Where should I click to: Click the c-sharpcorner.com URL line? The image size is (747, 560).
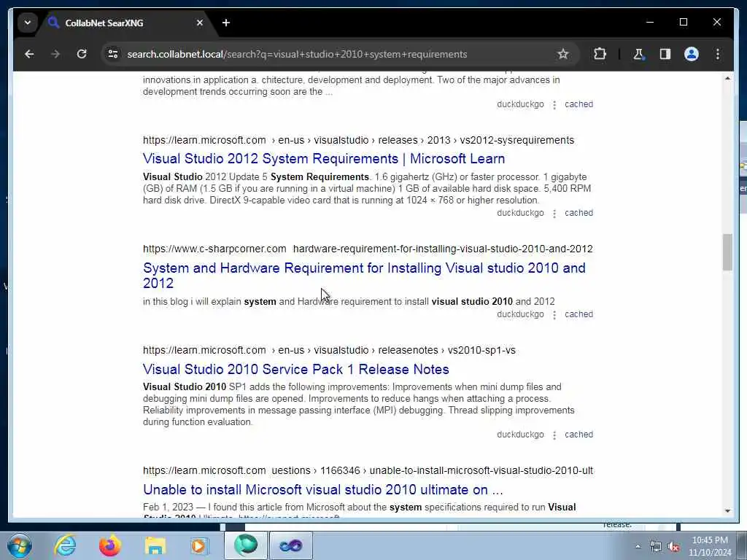[x=368, y=249]
